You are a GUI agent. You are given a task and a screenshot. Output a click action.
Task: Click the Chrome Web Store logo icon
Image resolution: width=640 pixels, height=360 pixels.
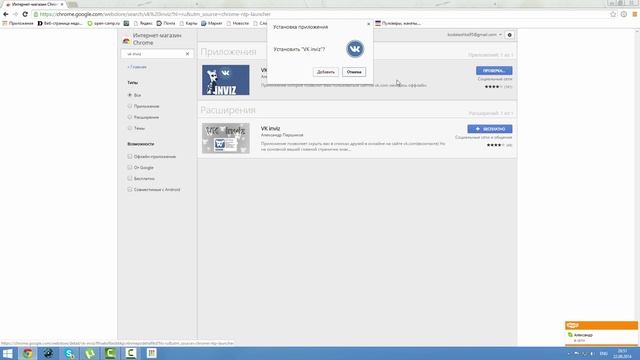pos(126,41)
